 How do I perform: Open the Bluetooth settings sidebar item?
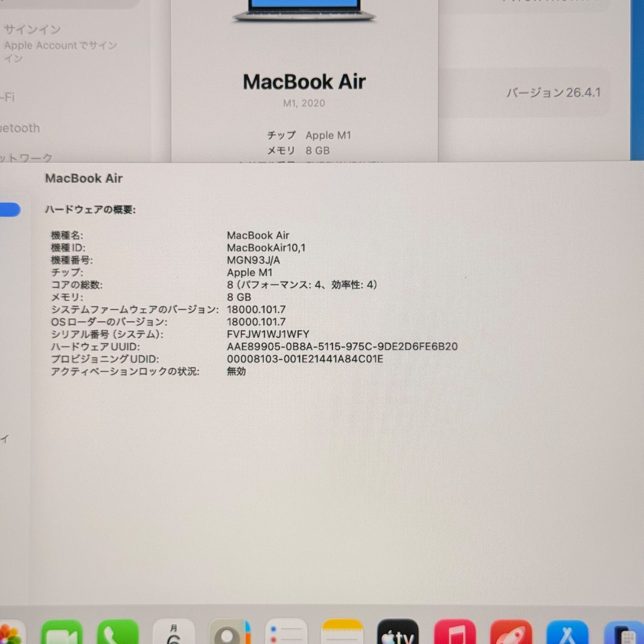pos(20,128)
